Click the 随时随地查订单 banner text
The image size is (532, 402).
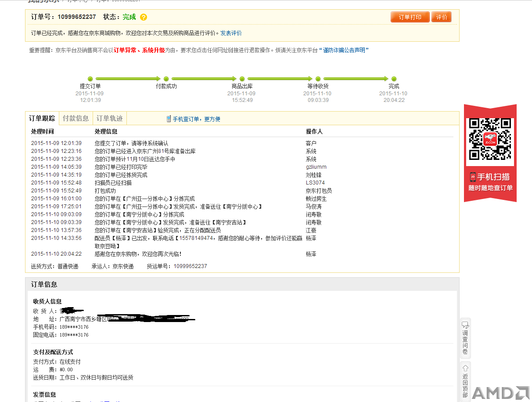(490, 188)
